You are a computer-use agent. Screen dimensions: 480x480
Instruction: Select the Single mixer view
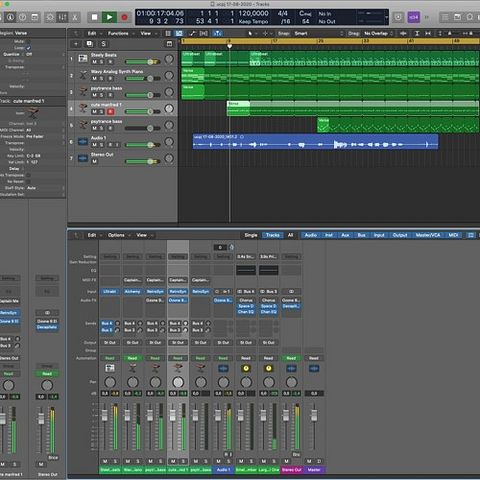click(x=251, y=235)
